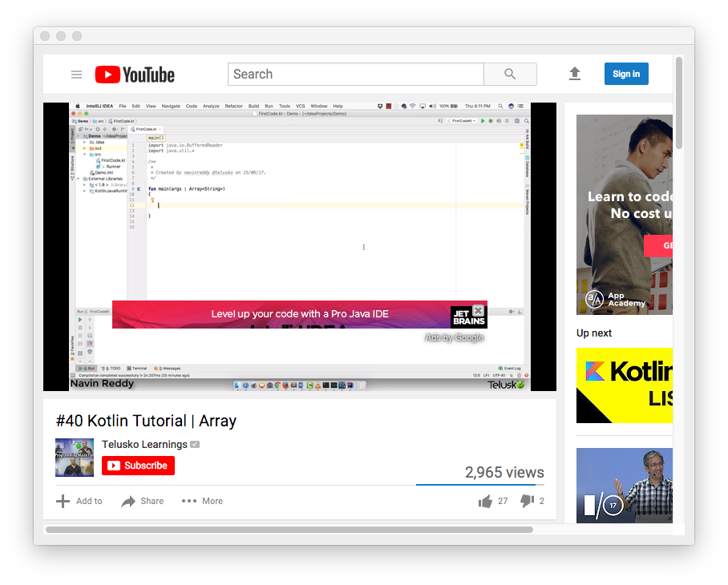Click the #40 Kotlin Tutorial | Array title

tap(146, 421)
